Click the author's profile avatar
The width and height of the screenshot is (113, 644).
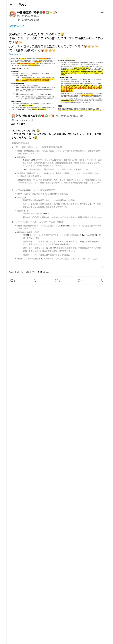pos(12,14)
